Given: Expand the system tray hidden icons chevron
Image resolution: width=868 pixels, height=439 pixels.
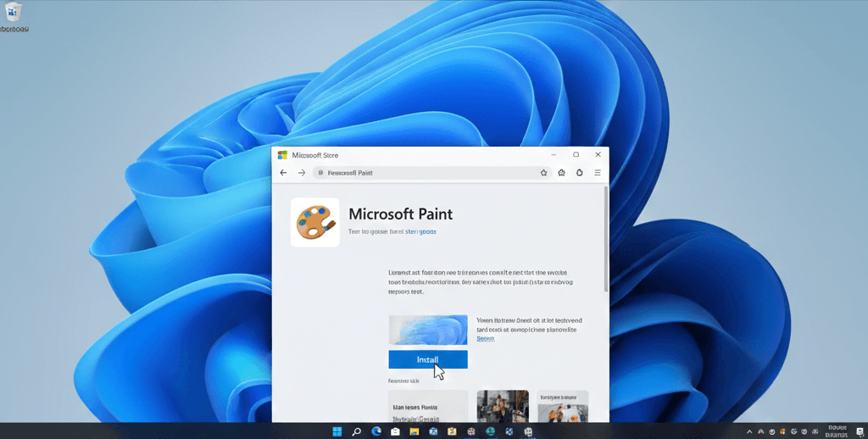Looking at the screenshot, I should coord(748,431).
